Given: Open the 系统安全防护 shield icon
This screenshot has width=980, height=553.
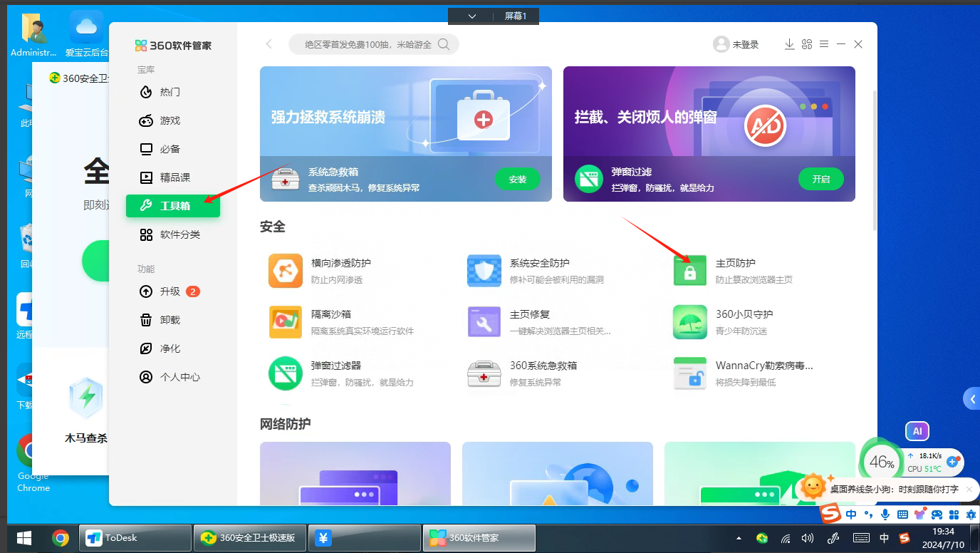Looking at the screenshot, I should click(x=484, y=271).
